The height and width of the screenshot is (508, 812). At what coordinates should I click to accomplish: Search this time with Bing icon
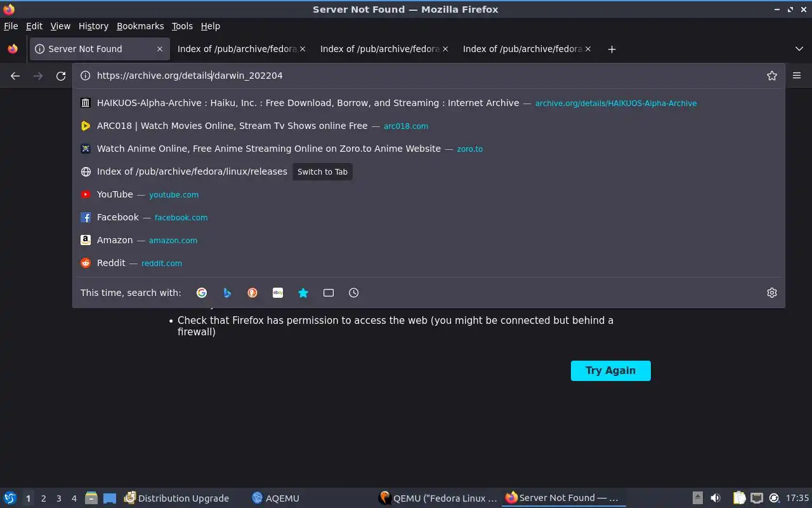[x=227, y=293]
